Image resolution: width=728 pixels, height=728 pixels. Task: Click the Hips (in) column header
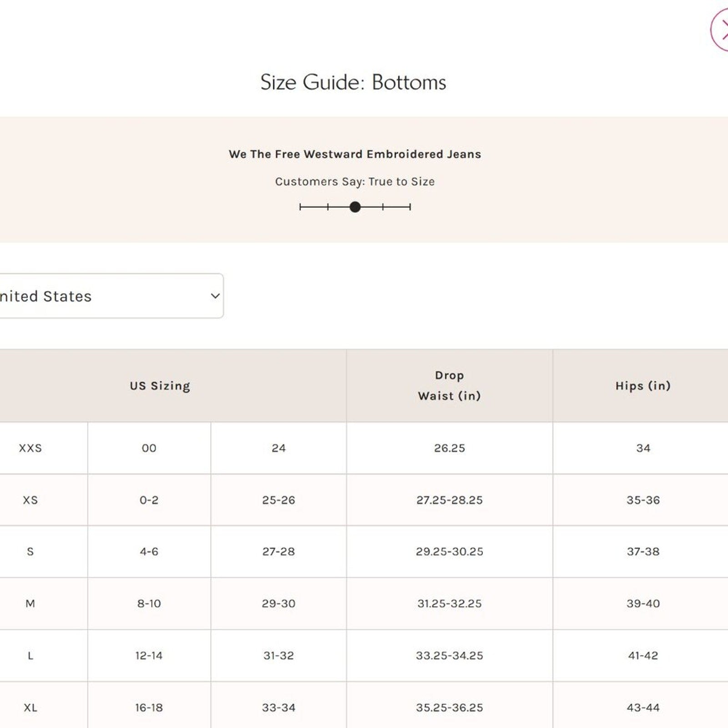pyautogui.click(x=642, y=386)
